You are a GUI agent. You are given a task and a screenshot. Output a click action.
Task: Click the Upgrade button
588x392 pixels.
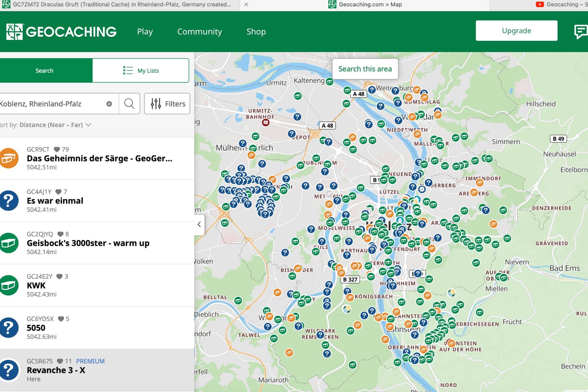pyautogui.click(x=516, y=31)
